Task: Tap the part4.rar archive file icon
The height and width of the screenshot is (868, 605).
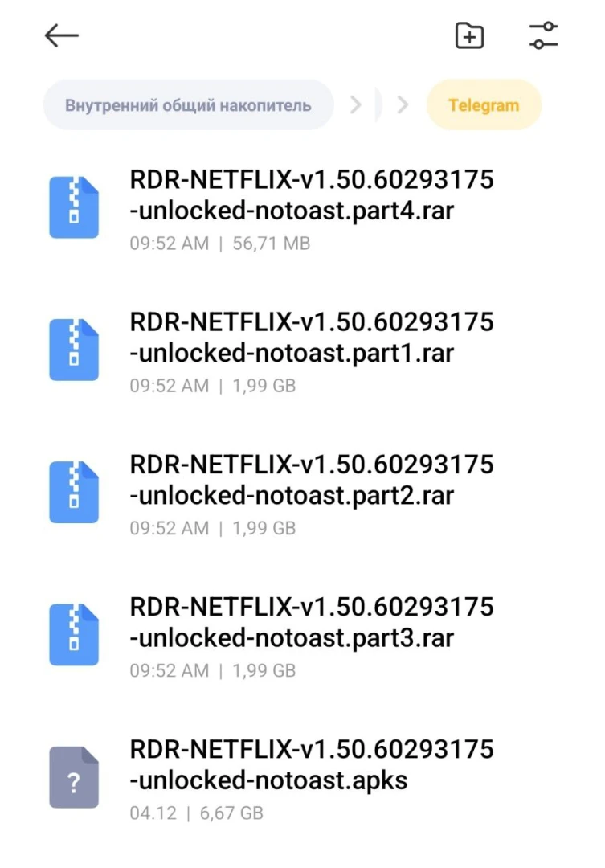Action: pyautogui.click(x=73, y=207)
